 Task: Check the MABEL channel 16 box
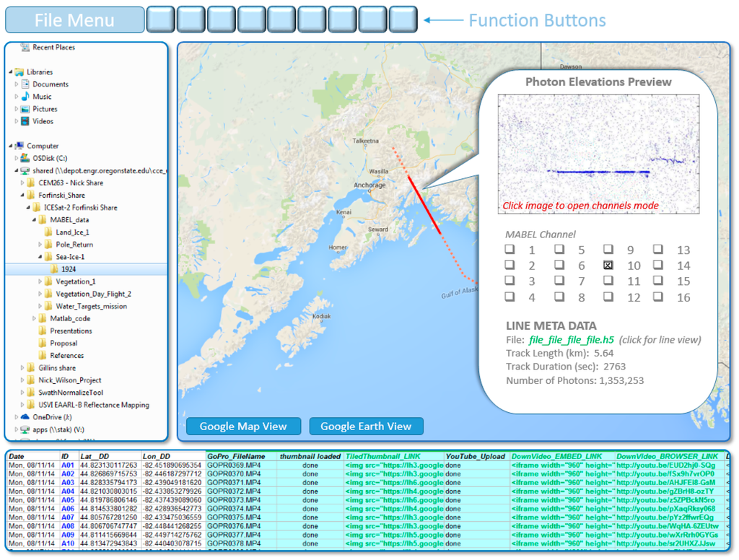point(658,297)
